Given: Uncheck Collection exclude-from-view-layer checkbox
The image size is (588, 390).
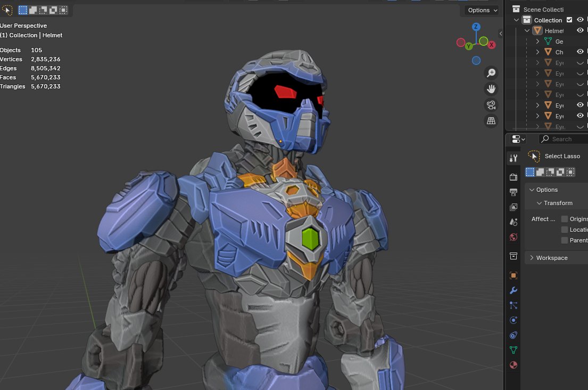Looking at the screenshot, I should tap(569, 20).
